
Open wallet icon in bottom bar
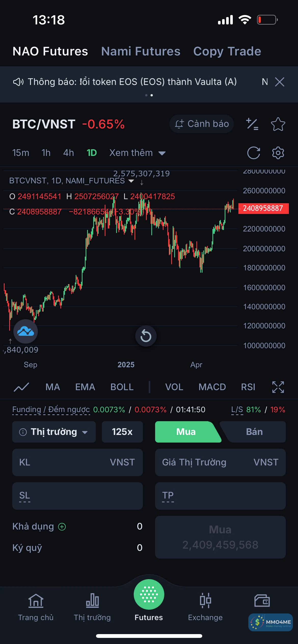point(262,601)
